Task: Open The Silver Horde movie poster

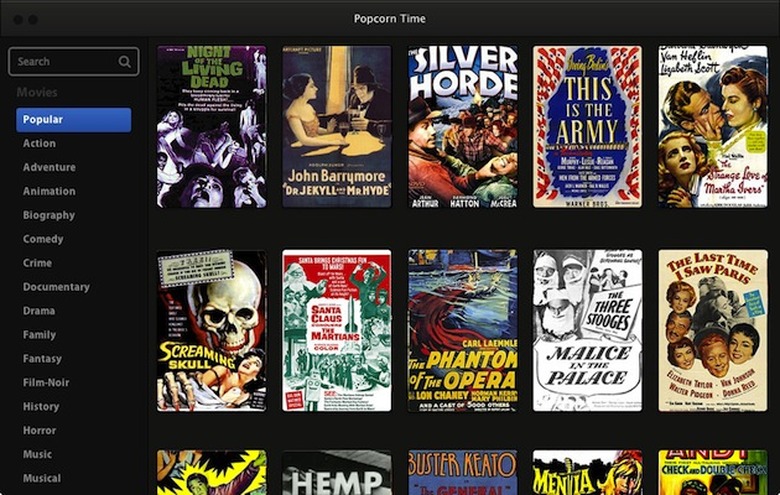Action: (463, 126)
